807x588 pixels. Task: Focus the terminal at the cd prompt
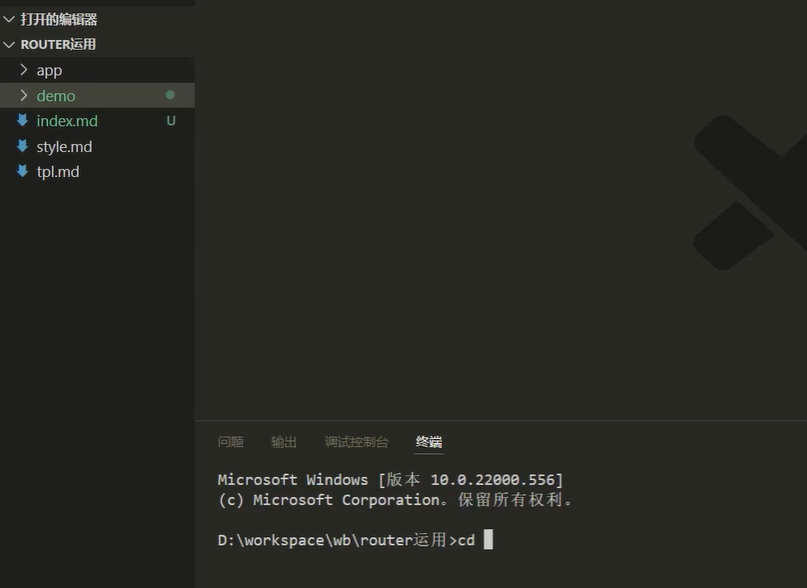(x=488, y=540)
